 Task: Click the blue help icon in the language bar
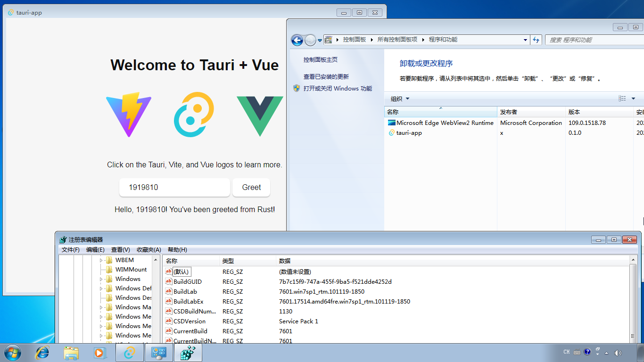click(587, 352)
